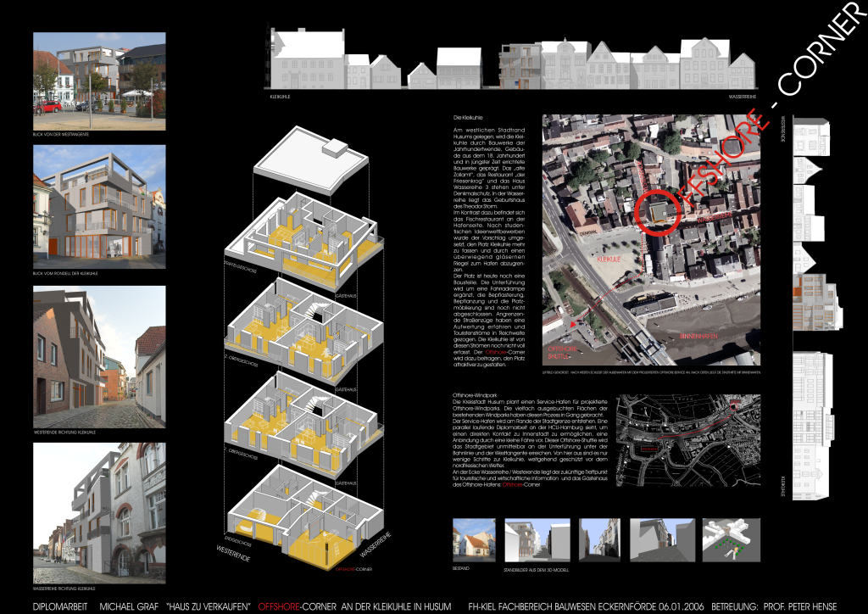The width and height of the screenshot is (868, 614).
Task: Select the Erdgeschoss floor in the axonometric
Action: [305, 519]
